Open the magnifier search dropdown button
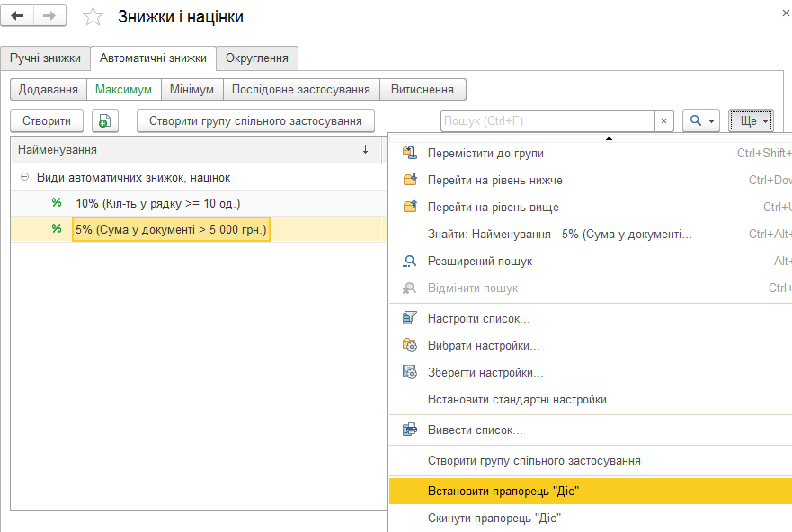This screenshot has width=792, height=532. point(701,121)
